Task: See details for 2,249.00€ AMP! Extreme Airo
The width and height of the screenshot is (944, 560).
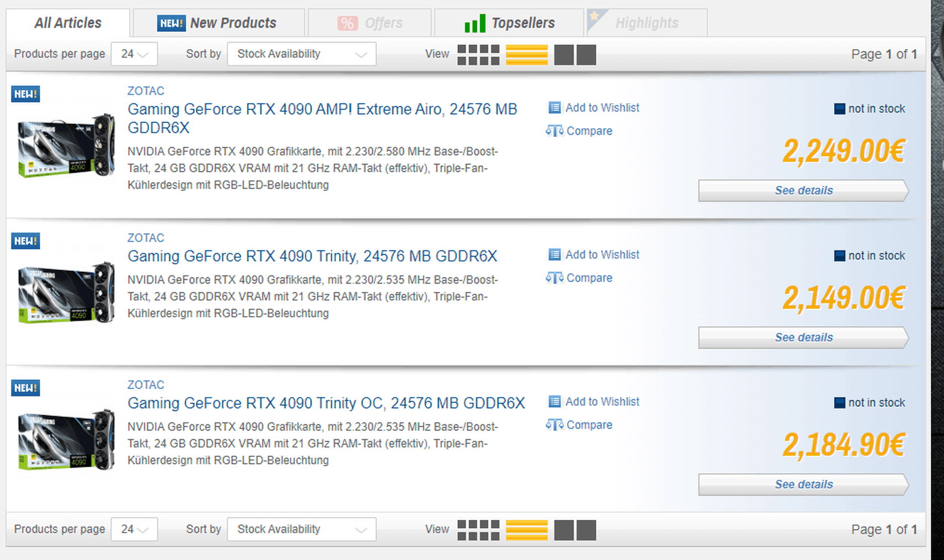Action: pyautogui.click(x=803, y=190)
